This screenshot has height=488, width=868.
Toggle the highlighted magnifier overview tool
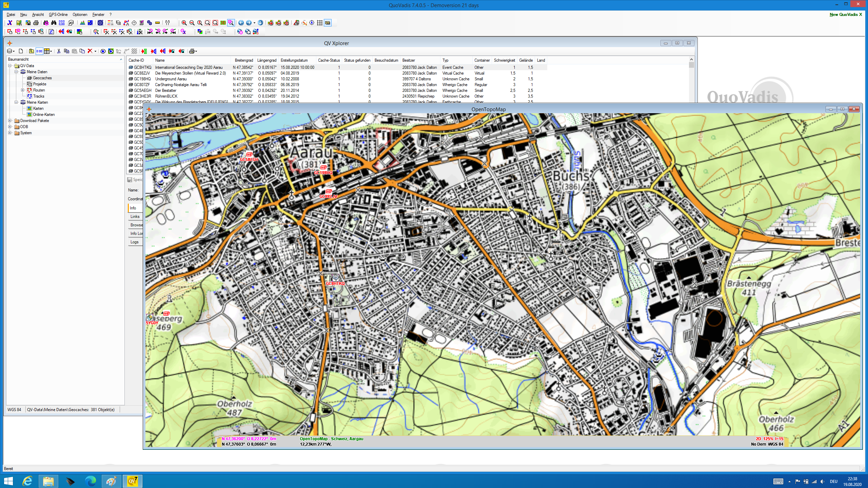(x=231, y=23)
